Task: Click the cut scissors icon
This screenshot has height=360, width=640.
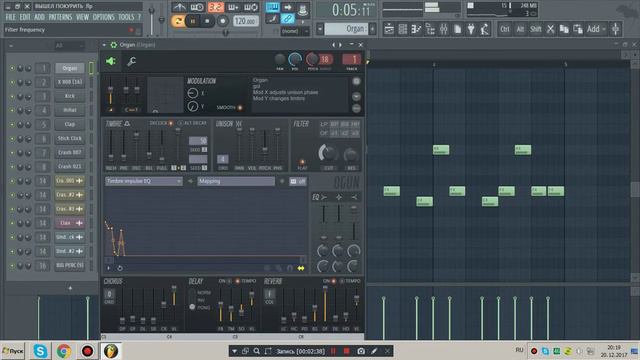Action: 550,29
